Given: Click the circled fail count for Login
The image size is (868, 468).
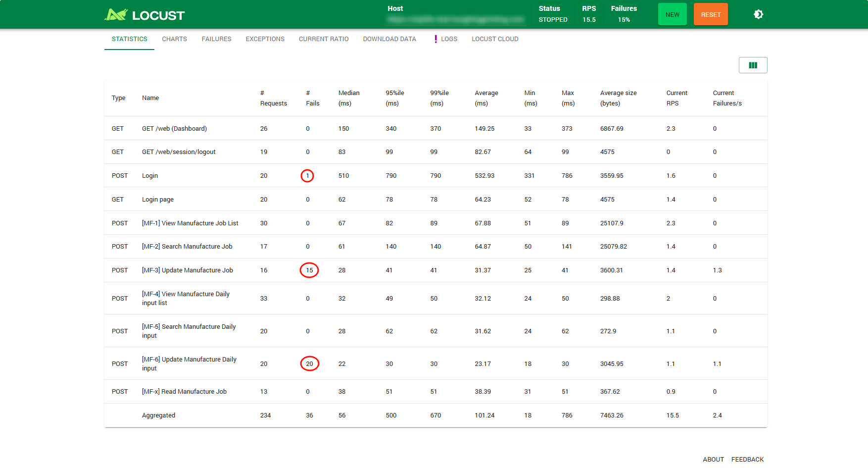Looking at the screenshot, I should (x=307, y=175).
